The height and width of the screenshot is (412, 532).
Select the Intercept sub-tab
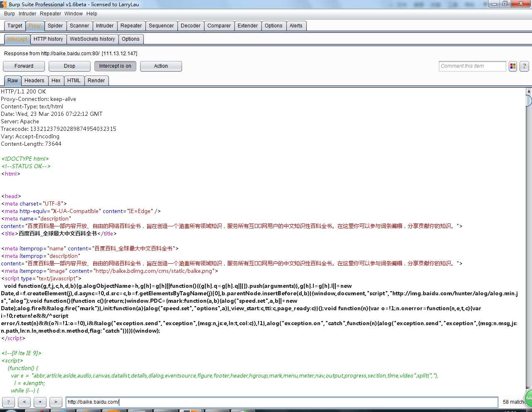17,39
